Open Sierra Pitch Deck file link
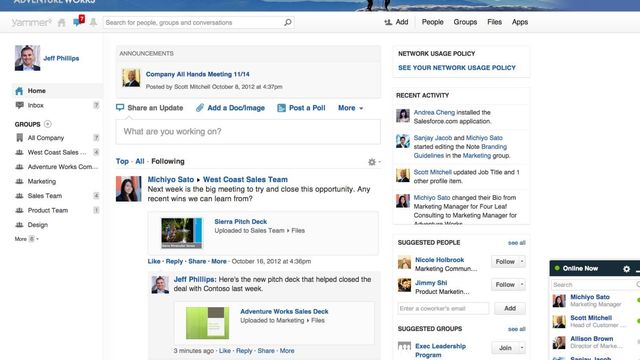Screen dimensions: 640x360 [240, 221]
